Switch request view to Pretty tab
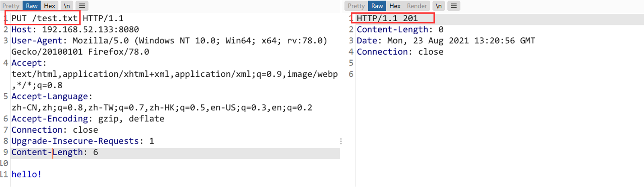Image resolution: width=644 pixels, height=189 pixels. [11, 6]
